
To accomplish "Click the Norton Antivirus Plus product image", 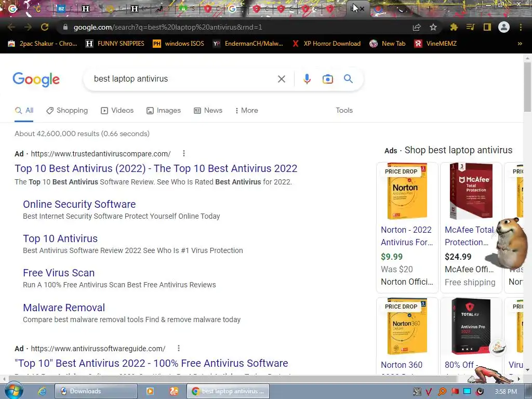I will pyautogui.click(x=407, y=192).
